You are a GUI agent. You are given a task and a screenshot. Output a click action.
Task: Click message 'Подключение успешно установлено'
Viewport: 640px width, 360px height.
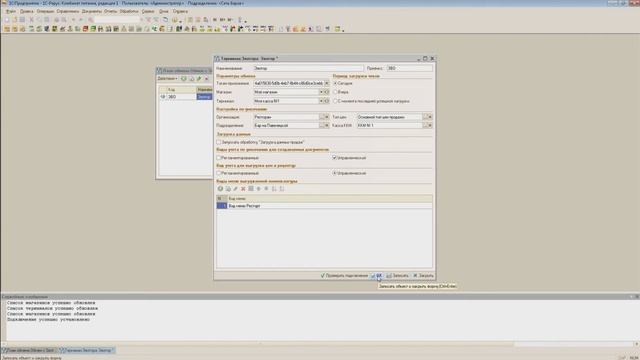[48, 320]
